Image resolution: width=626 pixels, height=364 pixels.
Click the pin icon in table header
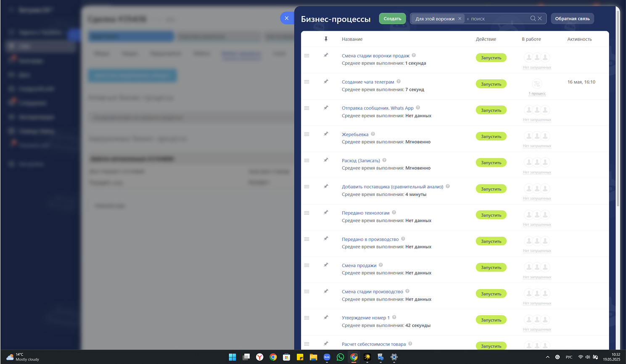tap(326, 39)
